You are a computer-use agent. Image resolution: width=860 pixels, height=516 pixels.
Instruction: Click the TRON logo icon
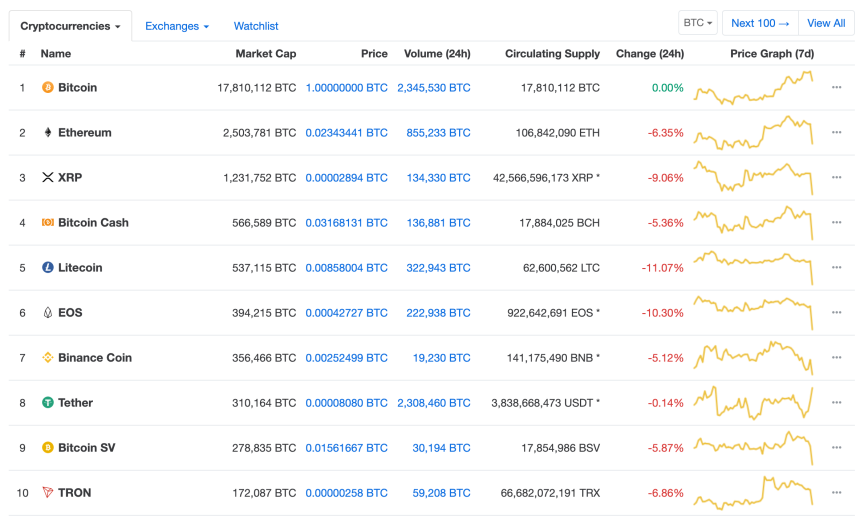pyautogui.click(x=47, y=493)
